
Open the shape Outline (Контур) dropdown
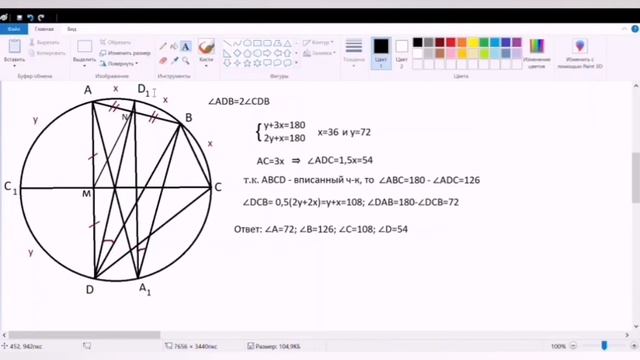point(318,42)
